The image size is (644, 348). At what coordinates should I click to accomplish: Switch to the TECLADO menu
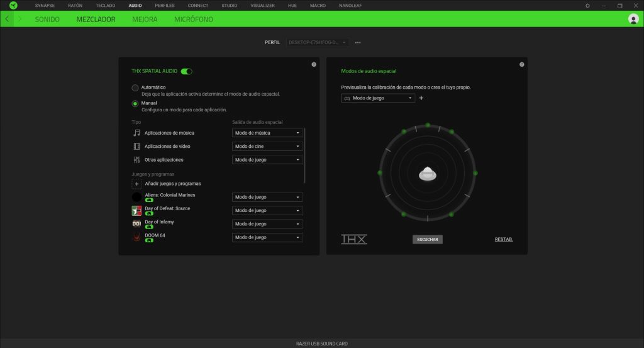pos(106,6)
